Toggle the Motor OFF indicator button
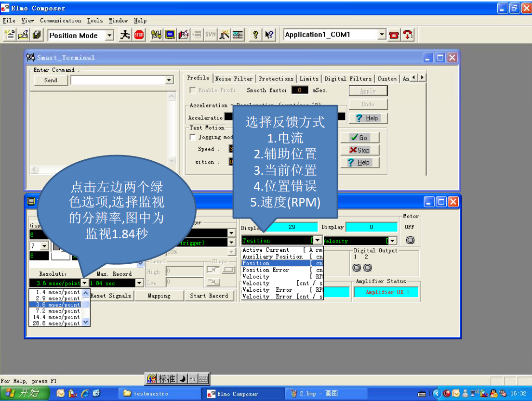The width and height of the screenshot is (532, 401). pyautogui.click(x=410, y=240)
